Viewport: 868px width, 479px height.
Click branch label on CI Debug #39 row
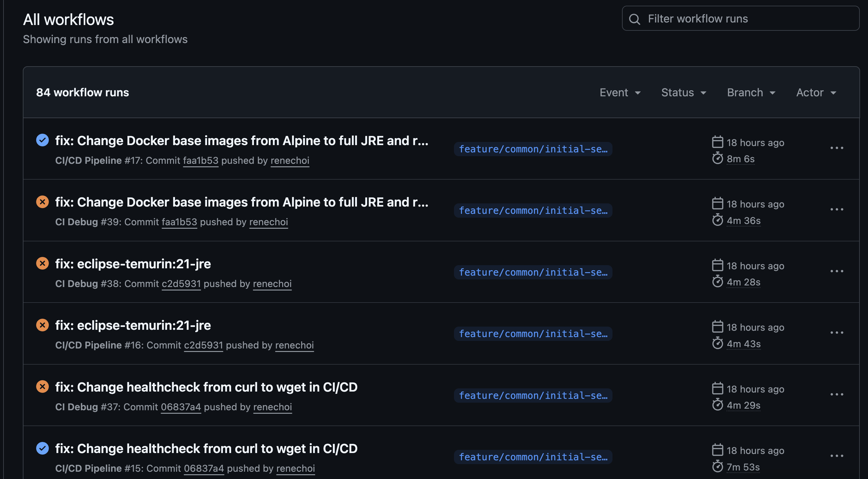coord(533,211)
